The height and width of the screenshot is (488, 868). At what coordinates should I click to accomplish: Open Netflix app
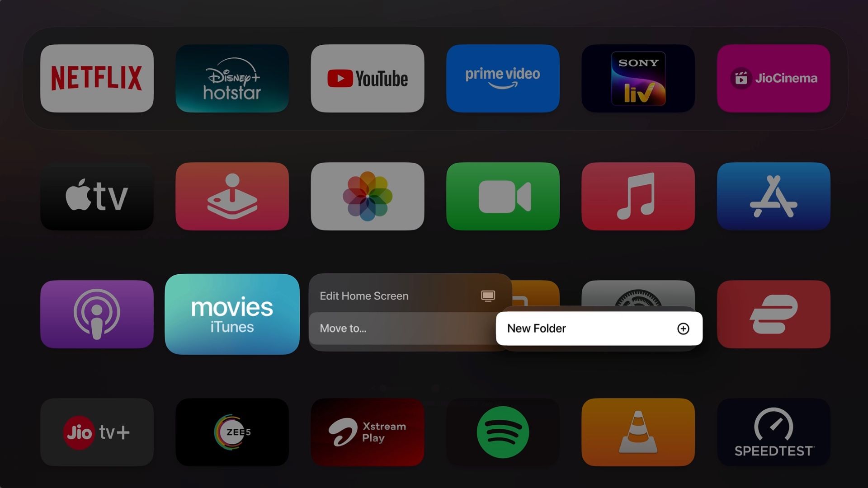pos(97,77)
